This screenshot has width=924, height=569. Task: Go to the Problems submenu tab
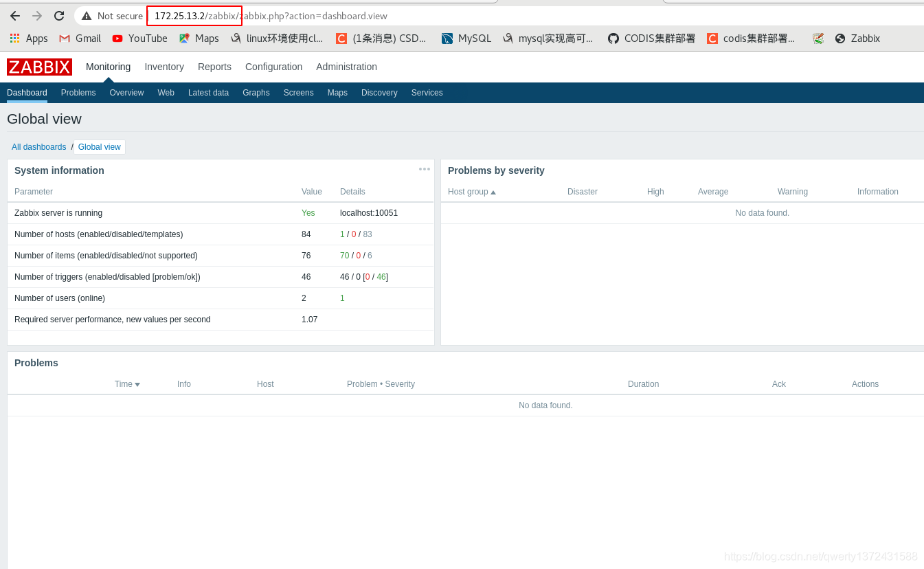(78, 93)
